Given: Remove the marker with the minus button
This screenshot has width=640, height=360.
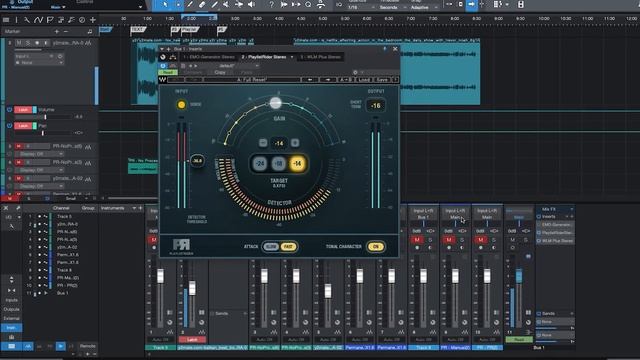Looking at the screenshot, I should tap(66, 31).
